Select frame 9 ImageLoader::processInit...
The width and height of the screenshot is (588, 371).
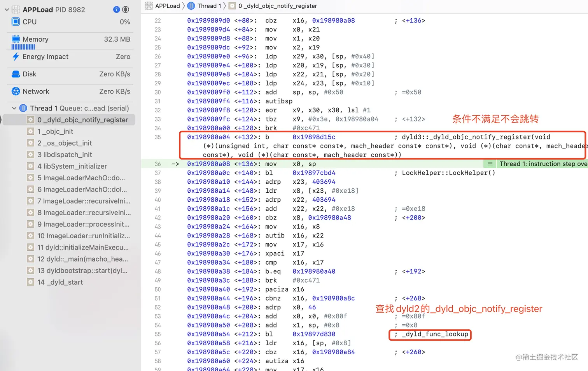tap(69, 224)
